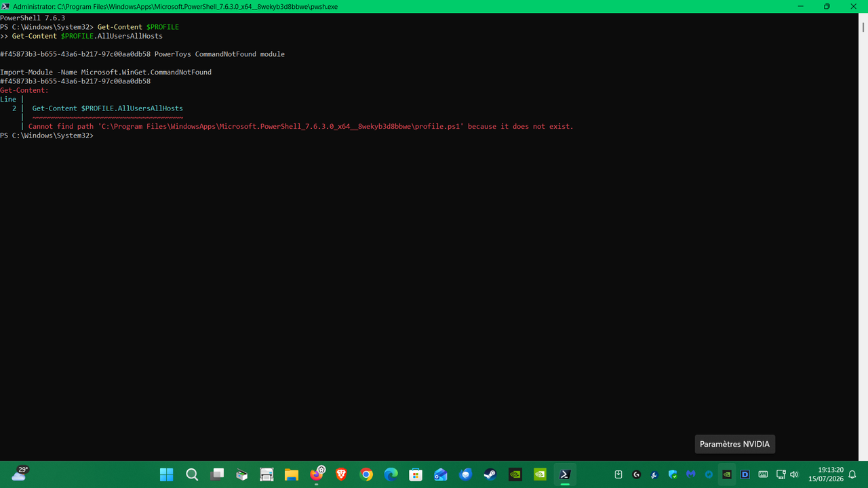This screenshot has width=868, height=488.
Task: Click error line 2 'Get-Content $PROFILE.AllUsersAllHosts'
Action: tap(107, 108)
